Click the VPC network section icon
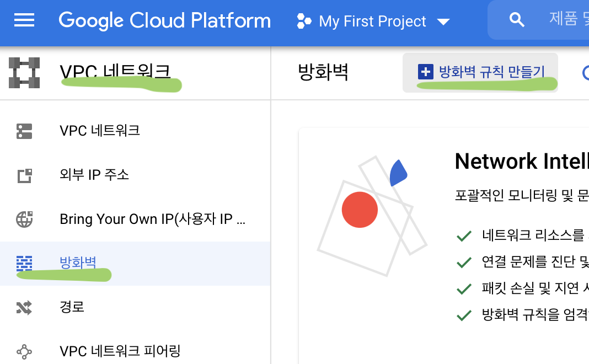The image size is (589, 364). 24,73
